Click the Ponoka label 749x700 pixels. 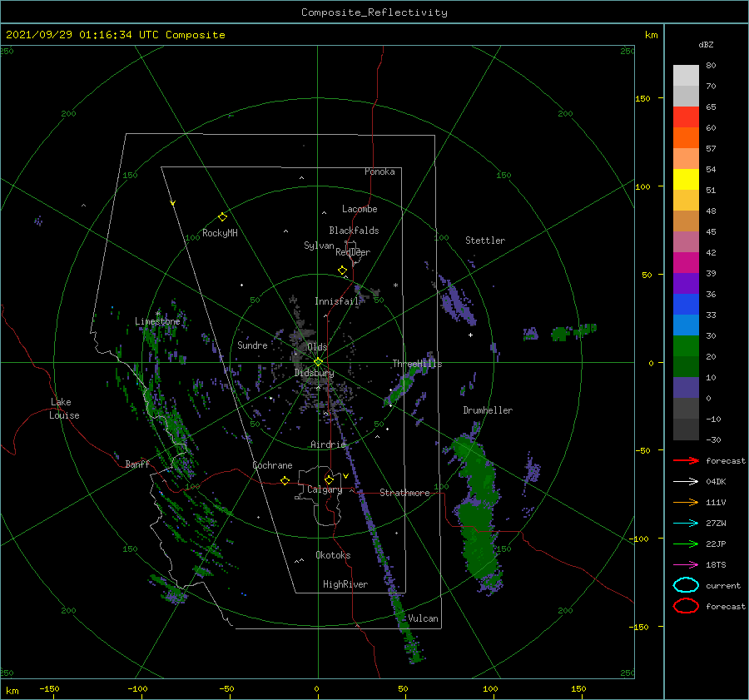pos(379,171)
